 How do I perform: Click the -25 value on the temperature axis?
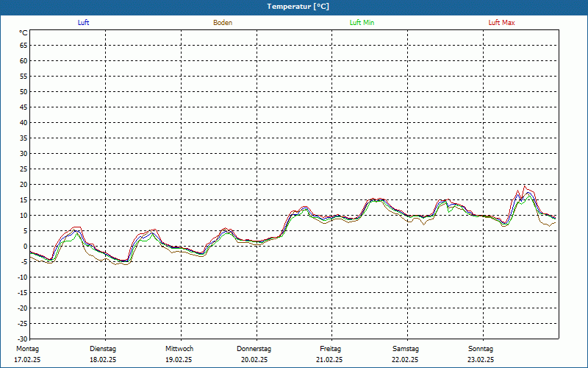click(x=23, y=324)
